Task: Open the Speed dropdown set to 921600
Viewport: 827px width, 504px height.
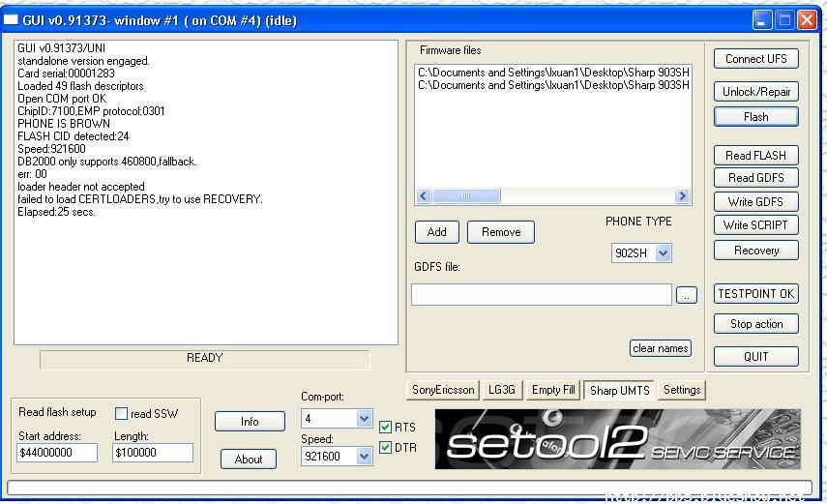Action: pos(364,457)
